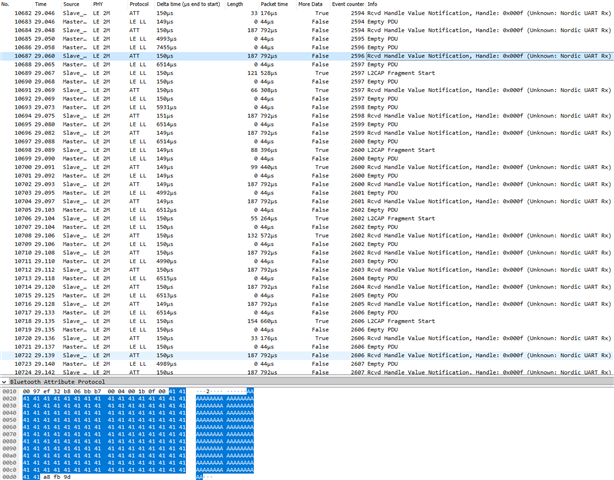Click event counter 2595 in row 10685
614x480 pixels.
(x=358, y=39)
